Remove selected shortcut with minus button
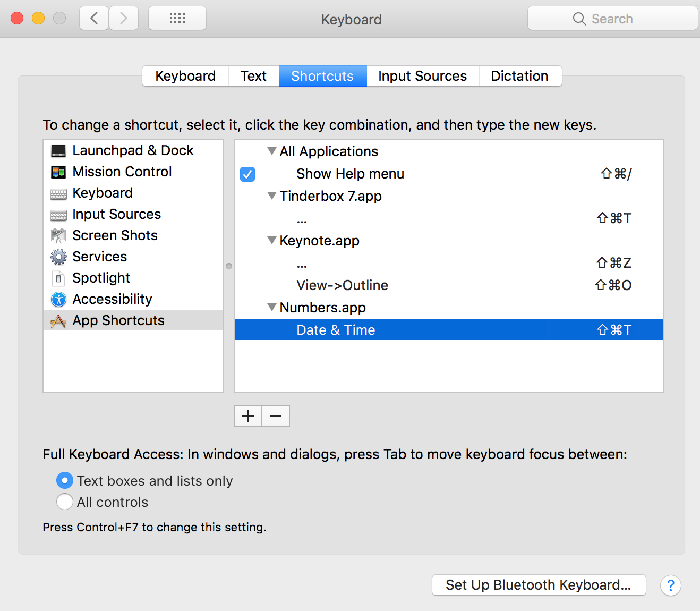Screen dimensions: 700x611 [276, 416]
